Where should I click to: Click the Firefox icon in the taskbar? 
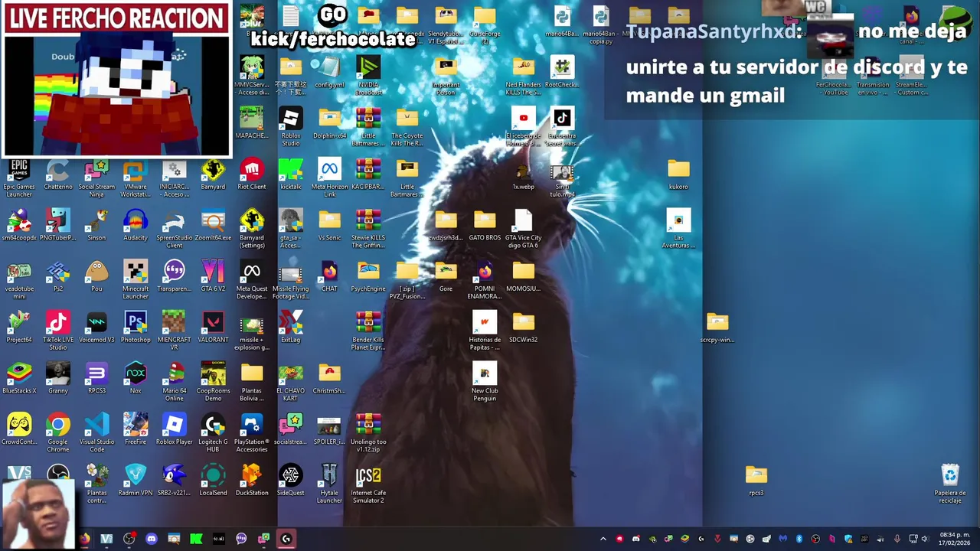coord(84,539)
